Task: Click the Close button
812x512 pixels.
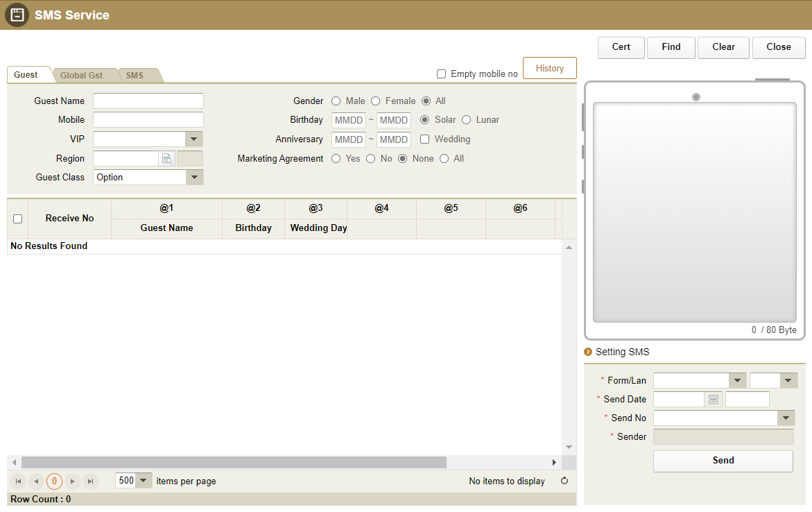Action: (x=778, y=47)
